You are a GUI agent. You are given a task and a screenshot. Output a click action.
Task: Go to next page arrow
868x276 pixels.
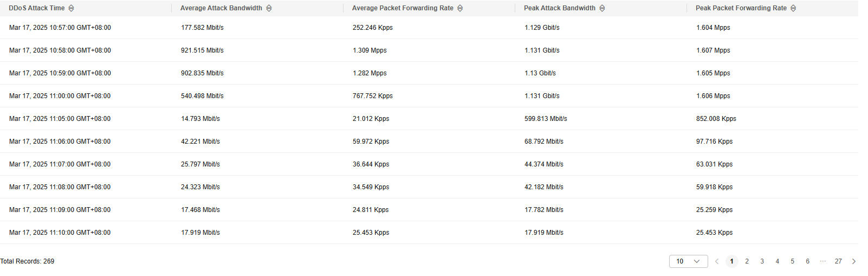pyautogui.click(x=854, y=261)
